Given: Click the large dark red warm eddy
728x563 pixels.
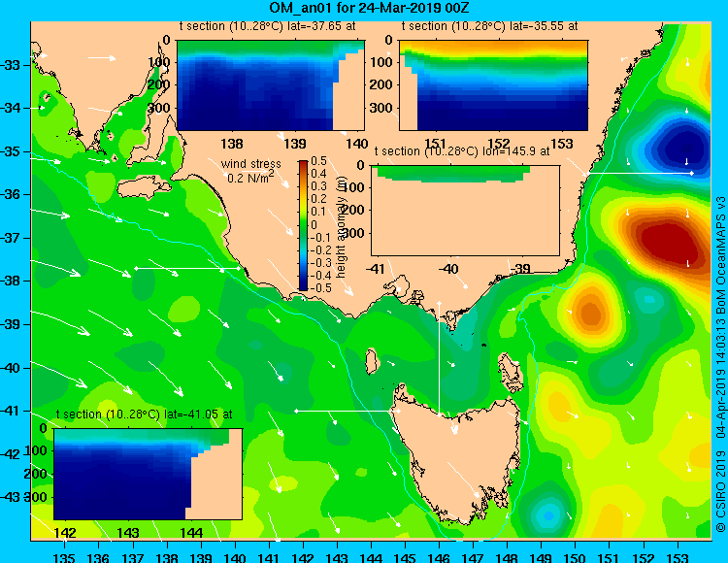Looking at the screenshot, I should point(669,243).
